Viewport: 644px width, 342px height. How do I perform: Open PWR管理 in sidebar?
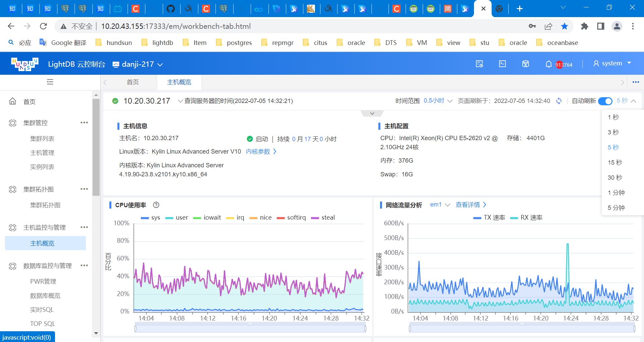pos(43,282)
